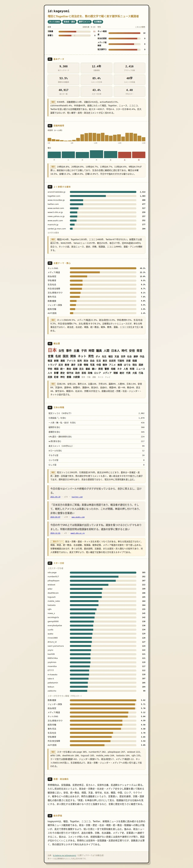This screenshot has width=193, height=868.
Task: Click the www.nicovideo.jp media row
Action: tap(96, 200)
